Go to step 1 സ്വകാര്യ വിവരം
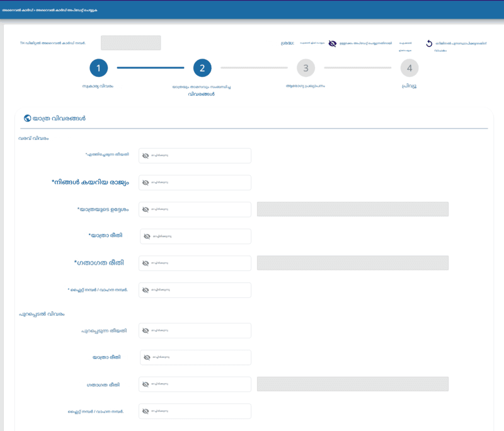Image resolution: width=504 pixels, height=431 pixels. 98,68
